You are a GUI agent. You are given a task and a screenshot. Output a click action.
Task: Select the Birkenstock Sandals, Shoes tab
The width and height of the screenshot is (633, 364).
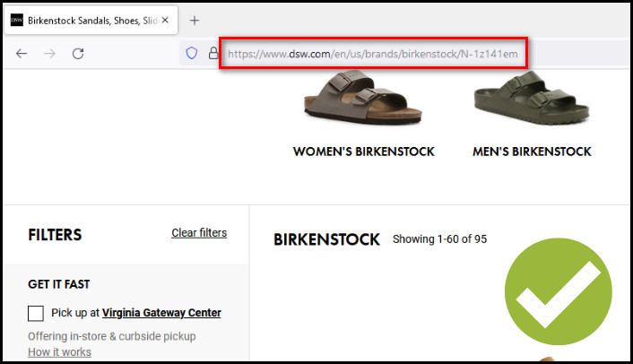point(91,21)
